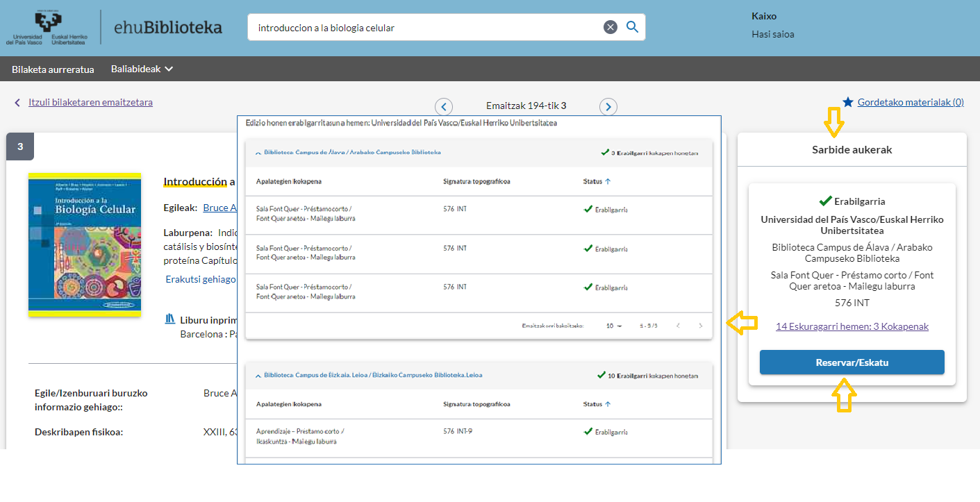Collapse the Campus de Bizkaia Leioa section
This screenshot has height=502, width=980.
tap(258, 376)
